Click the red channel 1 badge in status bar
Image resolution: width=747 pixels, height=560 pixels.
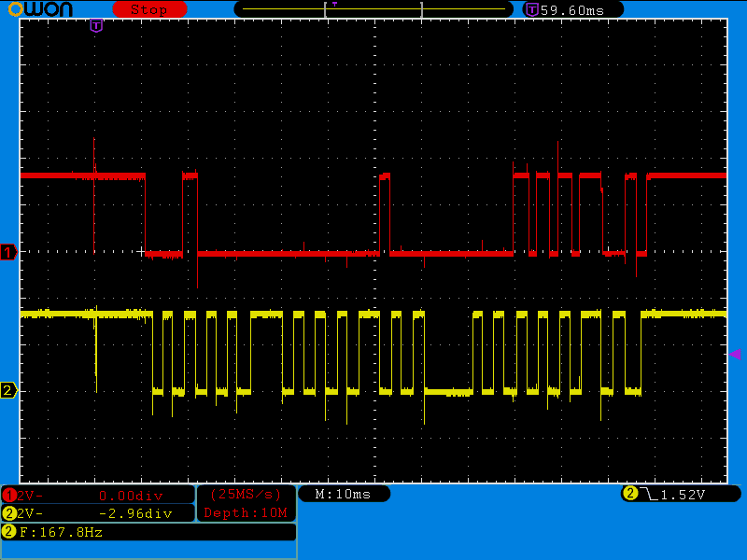click(x=9, y=495)
